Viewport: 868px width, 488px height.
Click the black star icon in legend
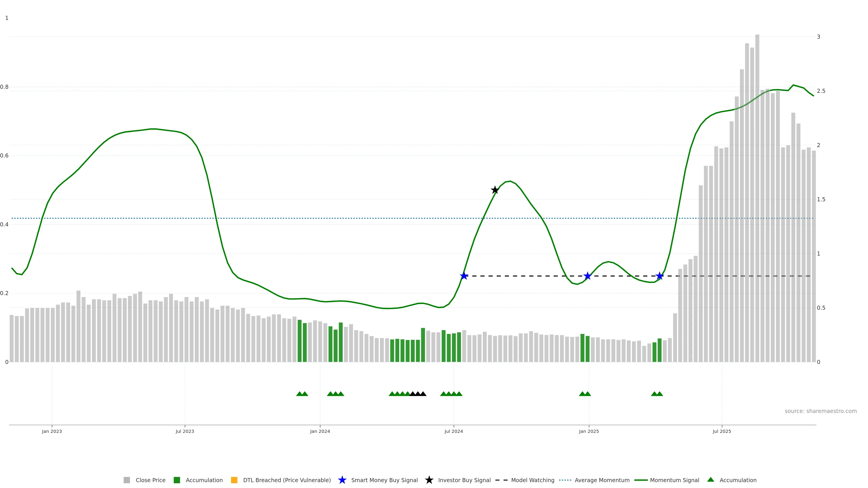429,480
